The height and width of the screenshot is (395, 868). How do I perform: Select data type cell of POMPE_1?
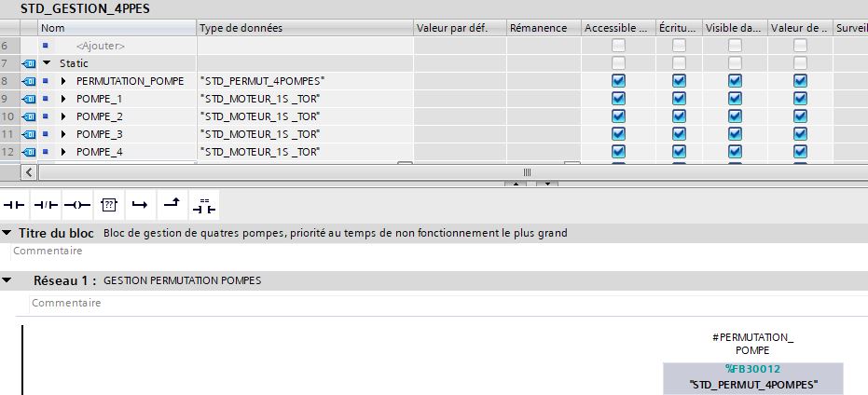coord(305,99)
